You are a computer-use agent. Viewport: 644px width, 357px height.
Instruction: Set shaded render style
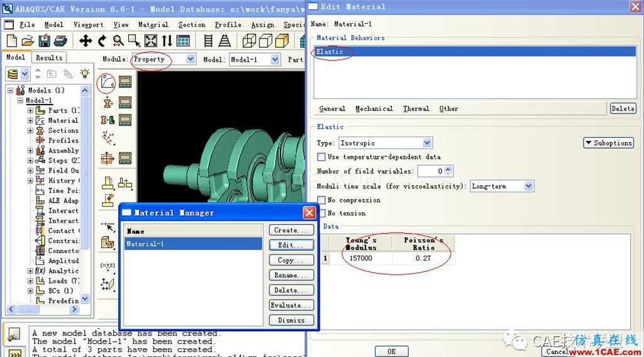pos(282,41)
